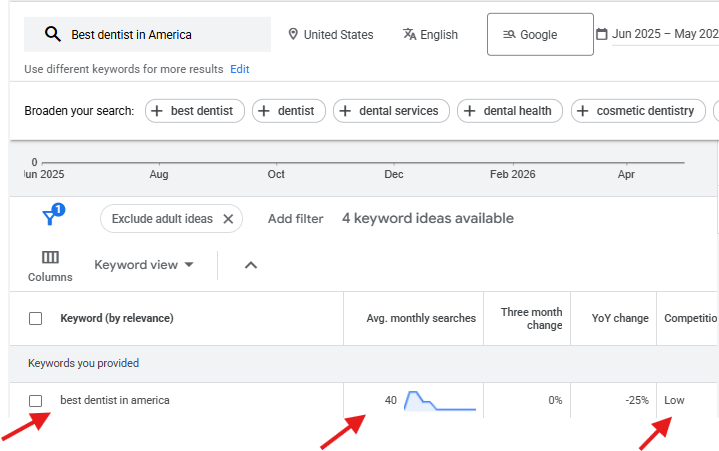Click the filter funnel icon

pos(50,217)
